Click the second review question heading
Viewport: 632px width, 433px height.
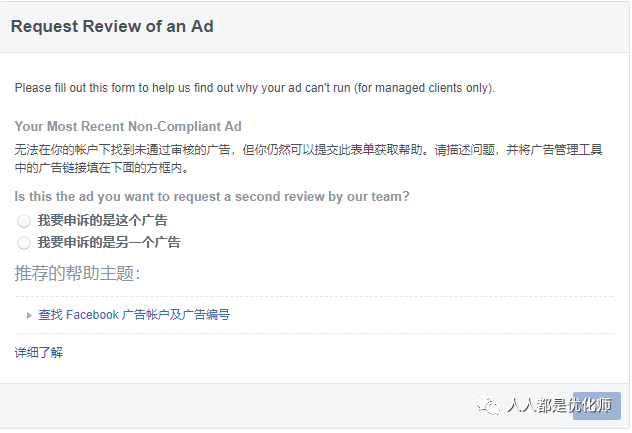(x=212, y=196)
